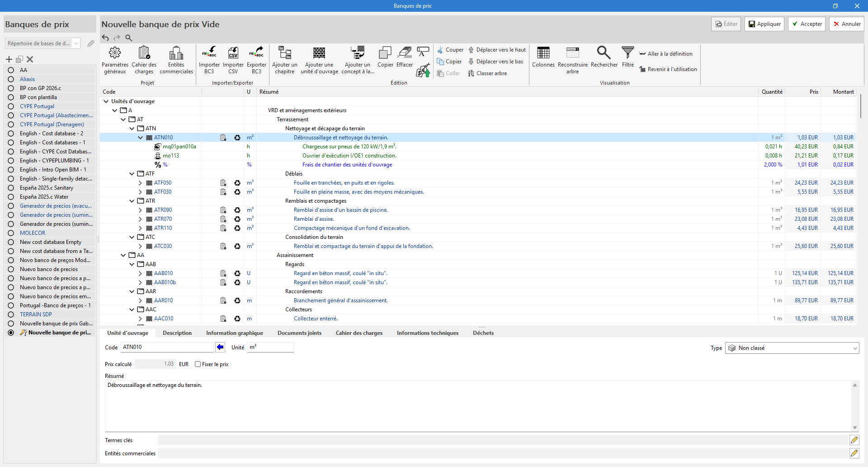Click the Accepter button
The height and width of the screenshot is (467, 868).
[x=807, y=24]
